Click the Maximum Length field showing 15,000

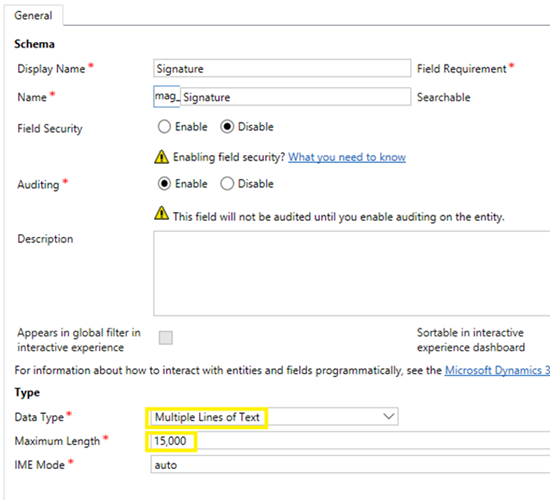point(350,441)
